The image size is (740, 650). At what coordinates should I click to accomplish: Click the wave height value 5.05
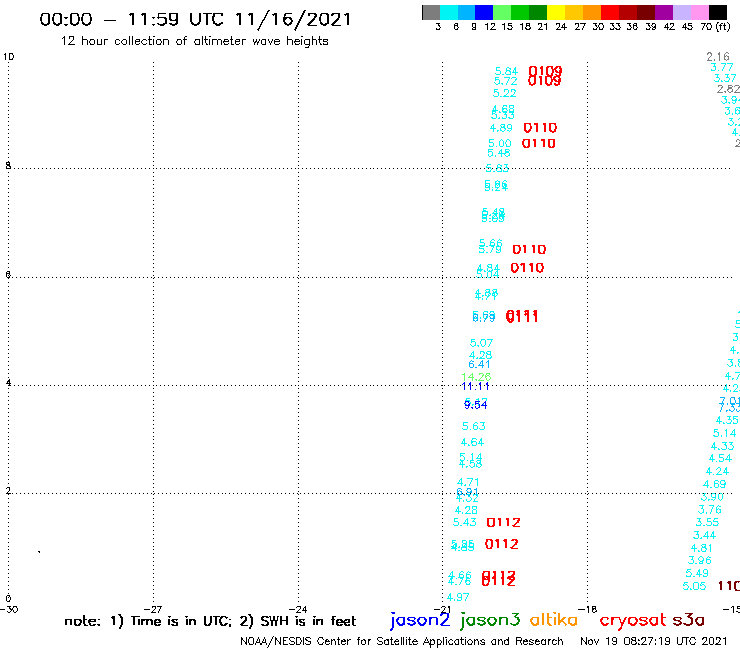694,586
